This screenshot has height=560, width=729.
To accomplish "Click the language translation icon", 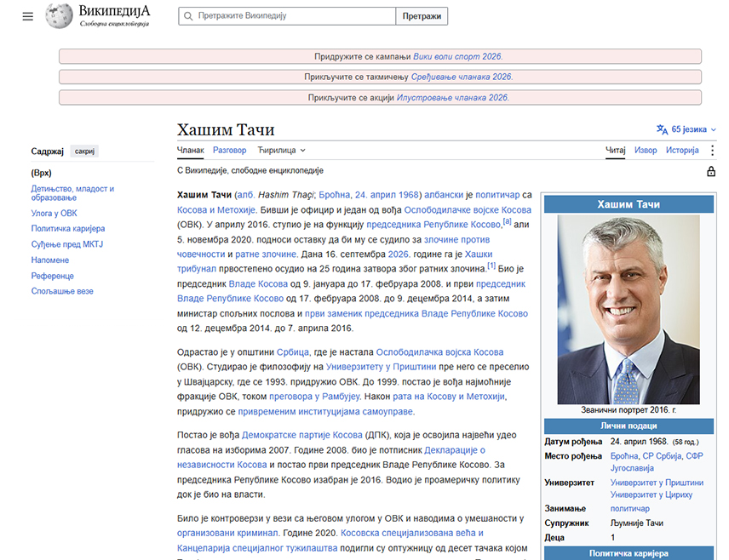I will click(662, 129).
